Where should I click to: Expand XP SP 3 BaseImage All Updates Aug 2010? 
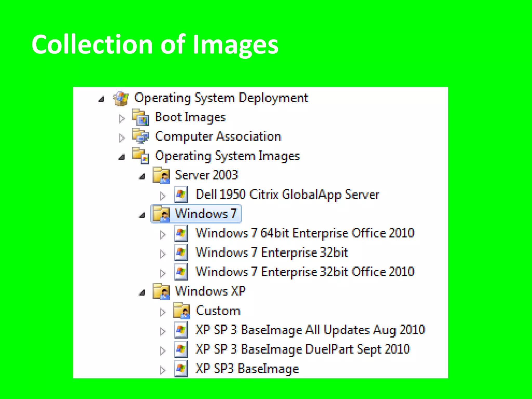click(x=163, y=331)
